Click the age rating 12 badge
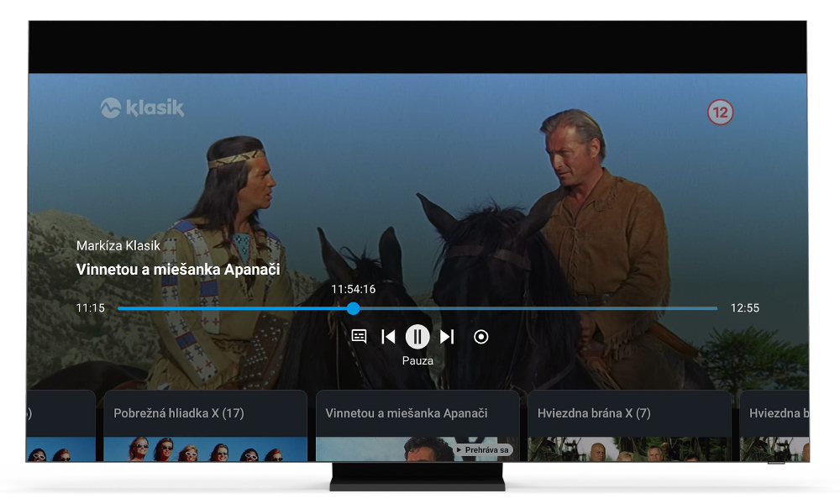840x504 pixels. [x=720, y=113]
